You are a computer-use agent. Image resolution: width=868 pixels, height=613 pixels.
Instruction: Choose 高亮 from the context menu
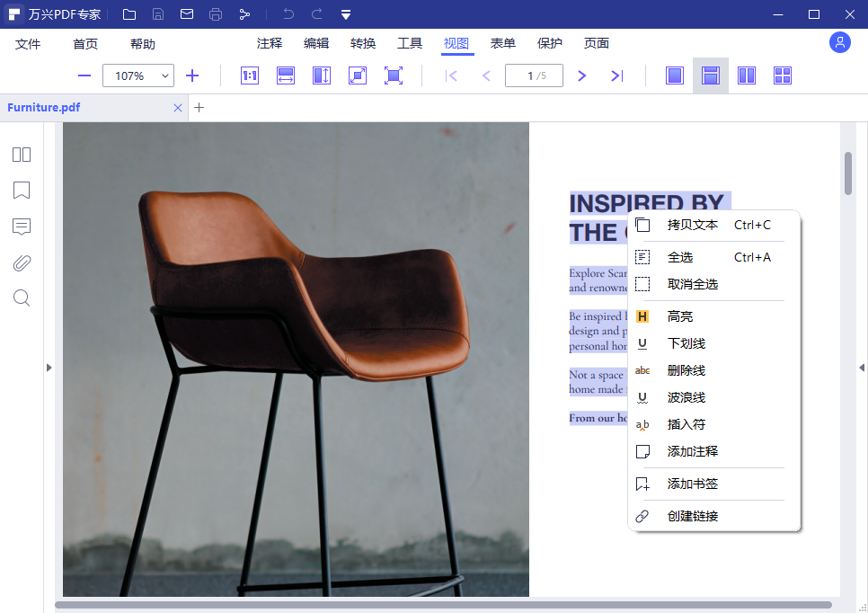[680, 316]
